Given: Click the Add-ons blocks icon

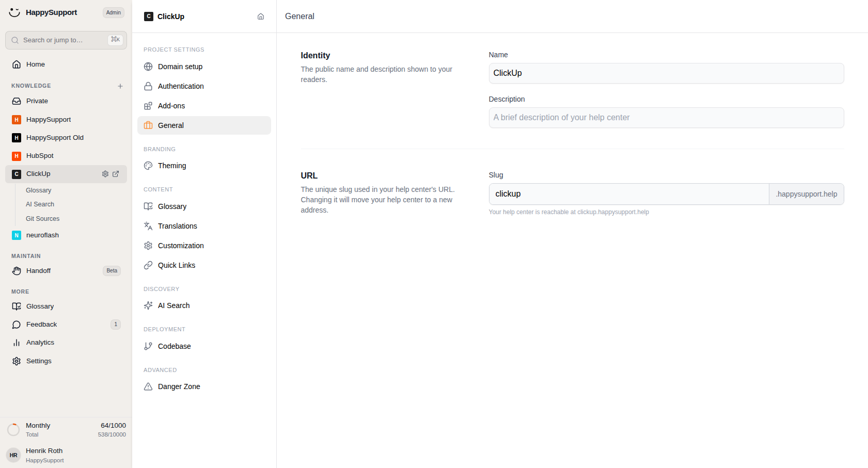Looking at the screenshot, I should (148, 106).
